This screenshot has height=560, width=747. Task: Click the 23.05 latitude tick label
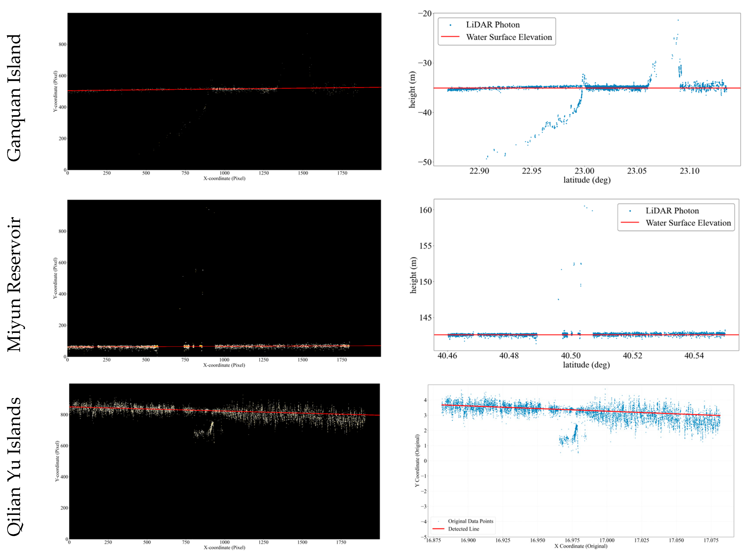[637, 171]
